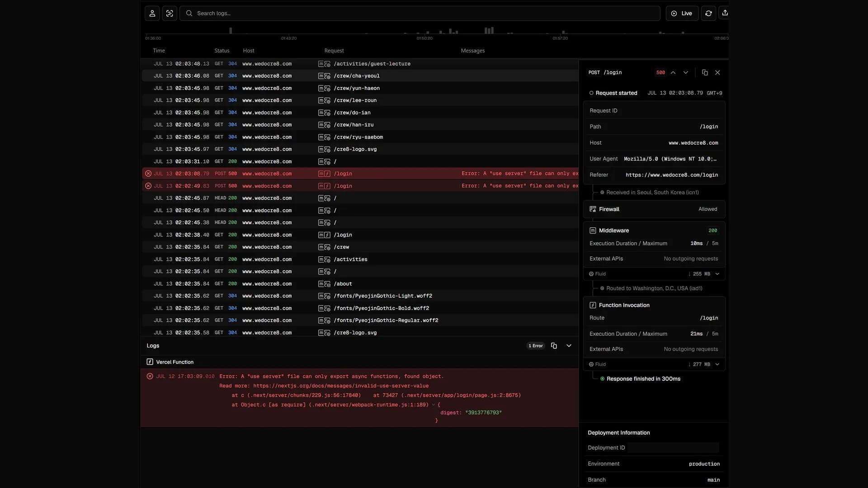The width and height of the screenshot is (868, 488).
Task: Click the export logs icon
Action: click(x=725, y=13)
